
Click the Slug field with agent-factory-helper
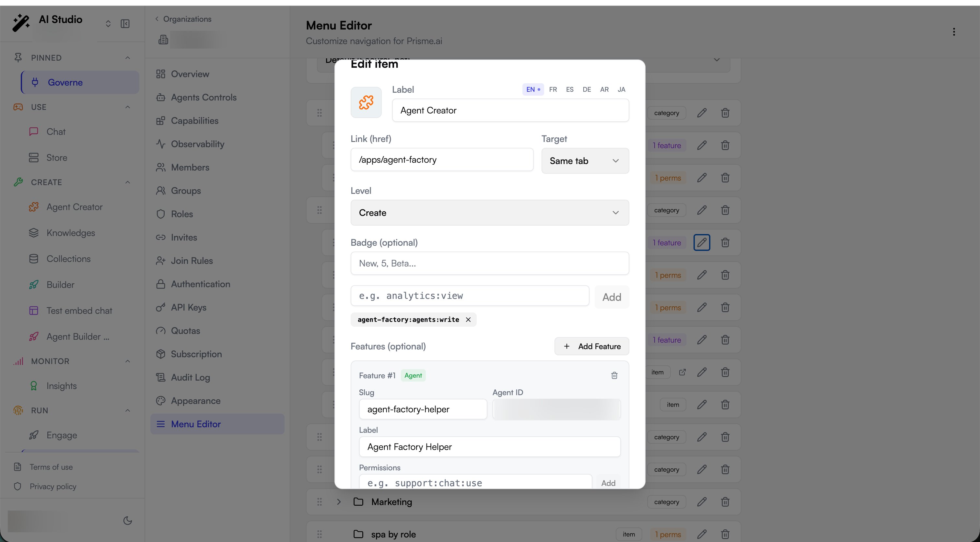(x=423, y=409)
